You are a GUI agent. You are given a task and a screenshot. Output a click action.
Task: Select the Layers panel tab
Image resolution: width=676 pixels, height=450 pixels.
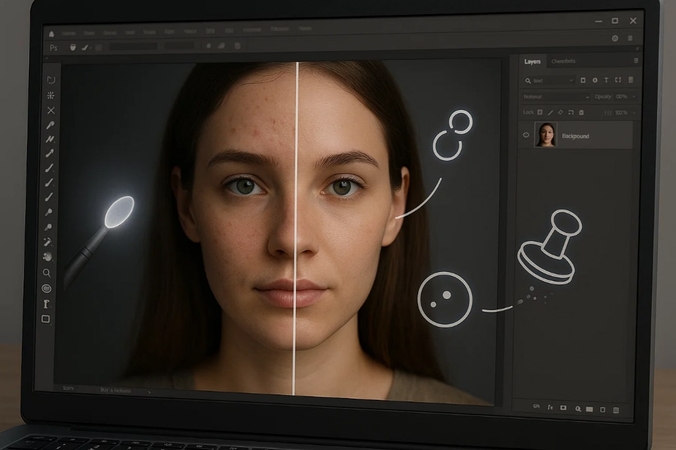tap(533, 62)
